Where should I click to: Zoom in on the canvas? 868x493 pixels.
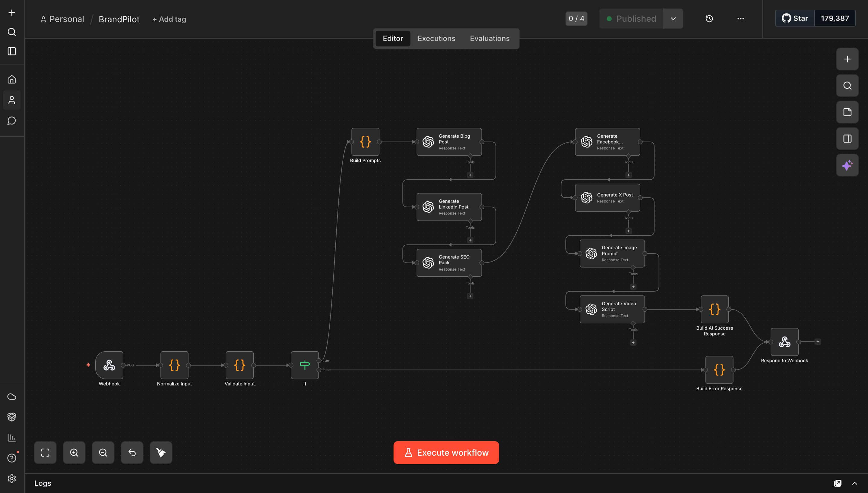pos(74,452)
